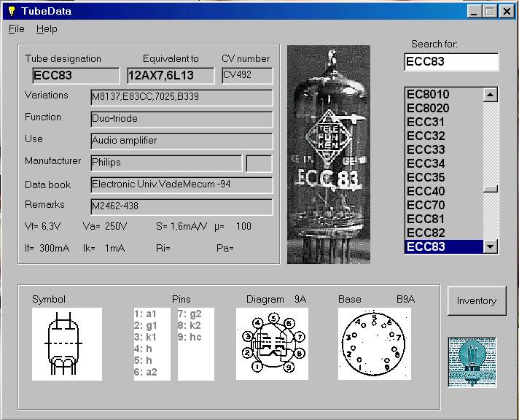The height and width of the screenshot is (420, 519).
Task: Open the File menu
Action: (17, 29)
